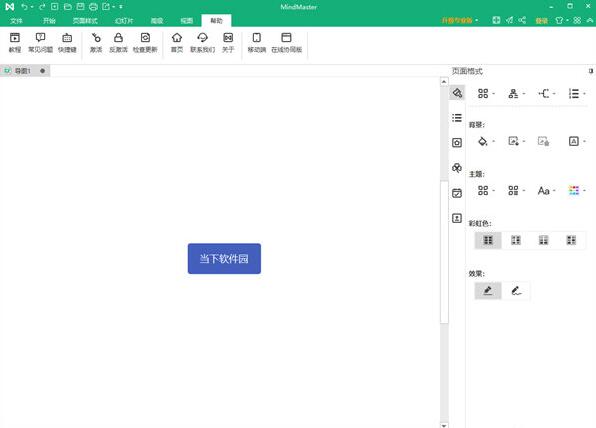Export using the title bar export icon
The image size is (596, 428).
point(106,7)
